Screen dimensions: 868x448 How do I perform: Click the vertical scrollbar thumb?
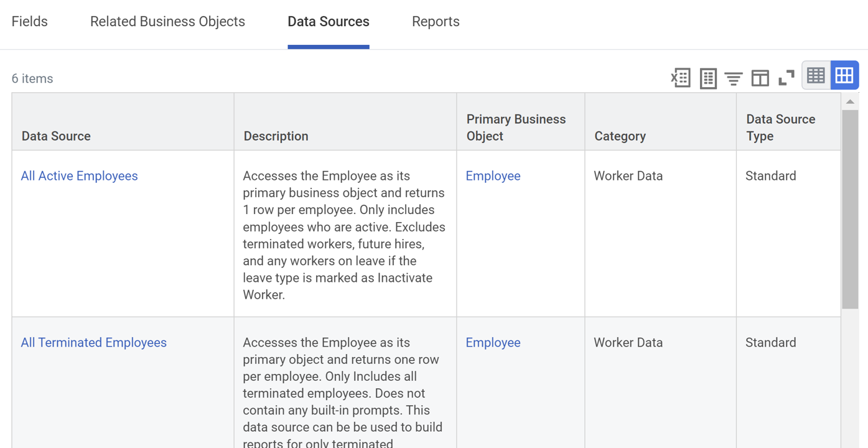(850, 209)
